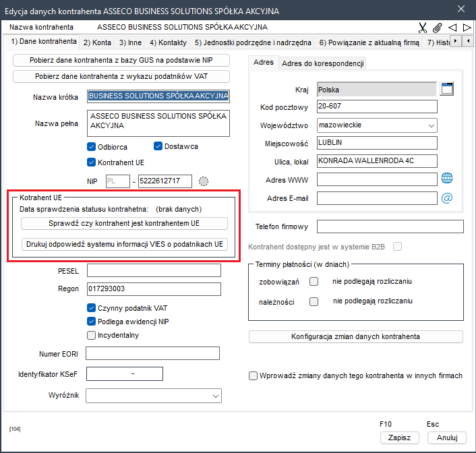Click Adres E-mail input field

(x=377, y=198)
